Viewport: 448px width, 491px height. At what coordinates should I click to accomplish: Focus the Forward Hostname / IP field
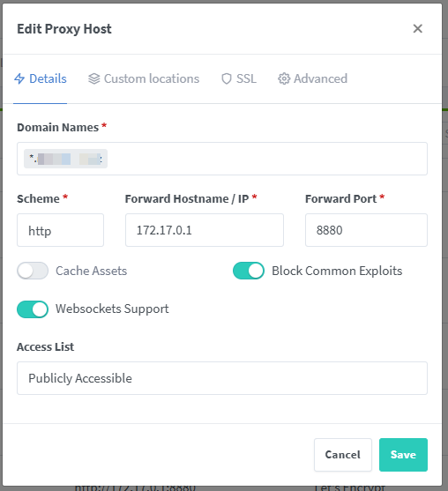(x=205, y=230)
